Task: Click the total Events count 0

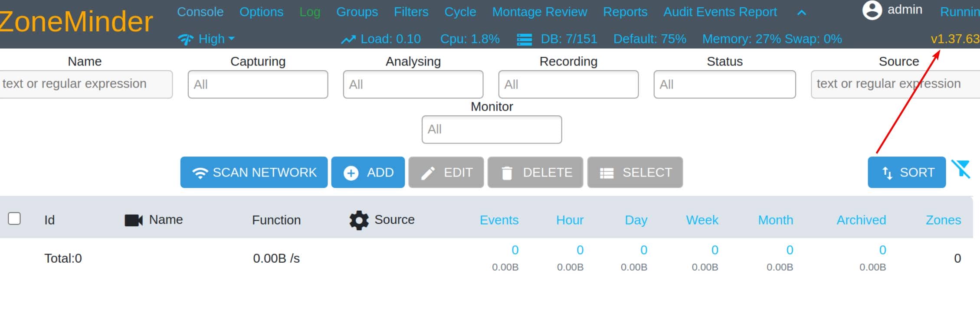Action: [x=515, y=250]
